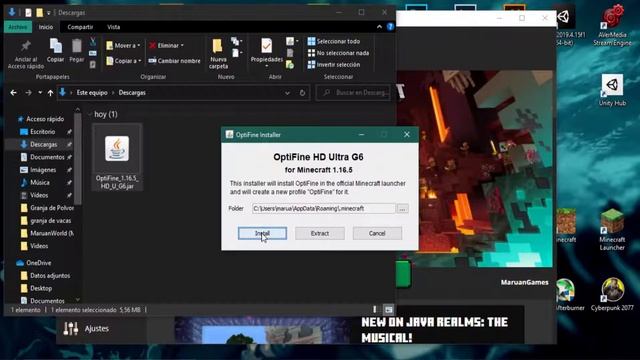Switch to the Compartir ribbon tab

click(x=80, y=27)
